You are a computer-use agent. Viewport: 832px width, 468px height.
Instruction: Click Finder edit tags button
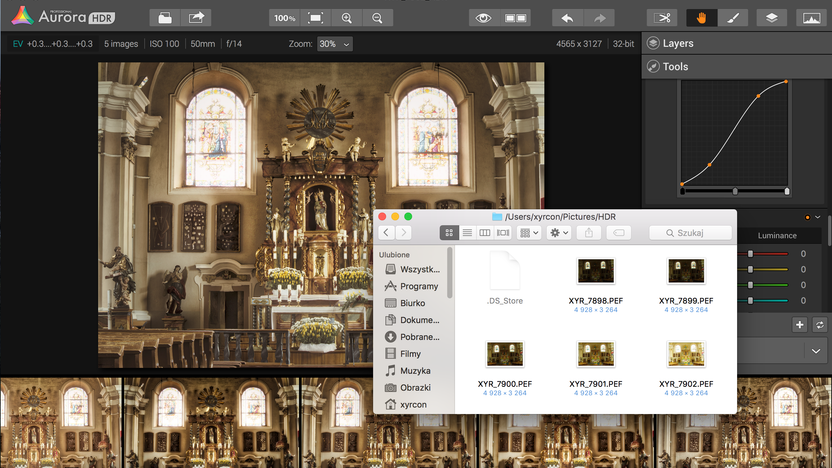[x=618, y=232]
